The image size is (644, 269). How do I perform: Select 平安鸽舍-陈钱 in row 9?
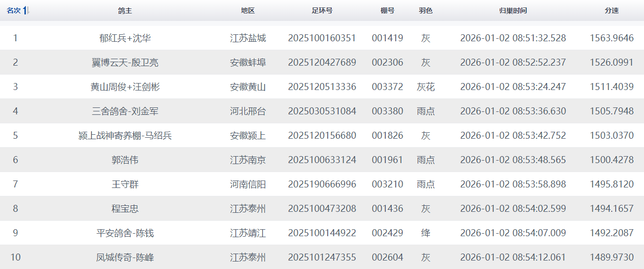pyautogui.click(x=125, y=233)
